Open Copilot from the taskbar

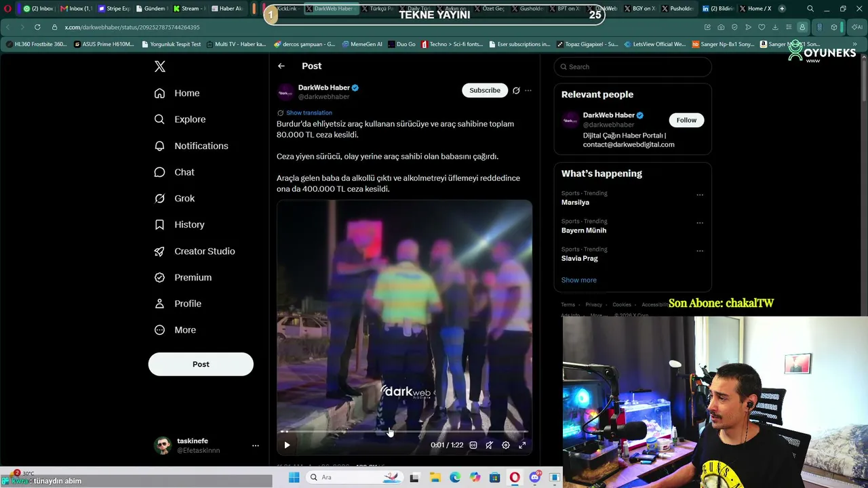coord(475,477)
